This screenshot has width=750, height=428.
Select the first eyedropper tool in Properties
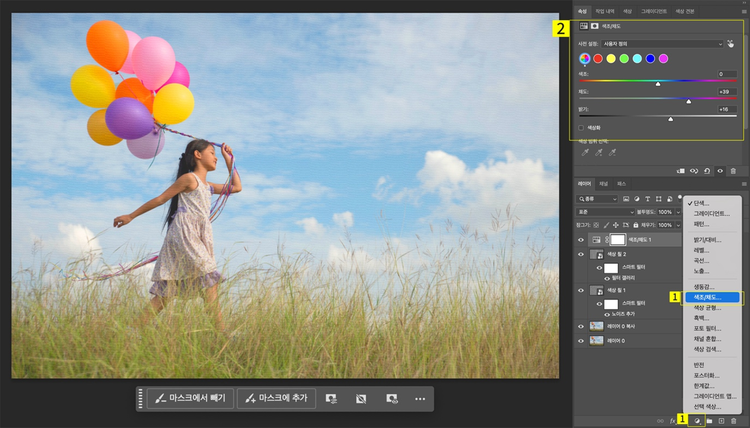[585, 152]
